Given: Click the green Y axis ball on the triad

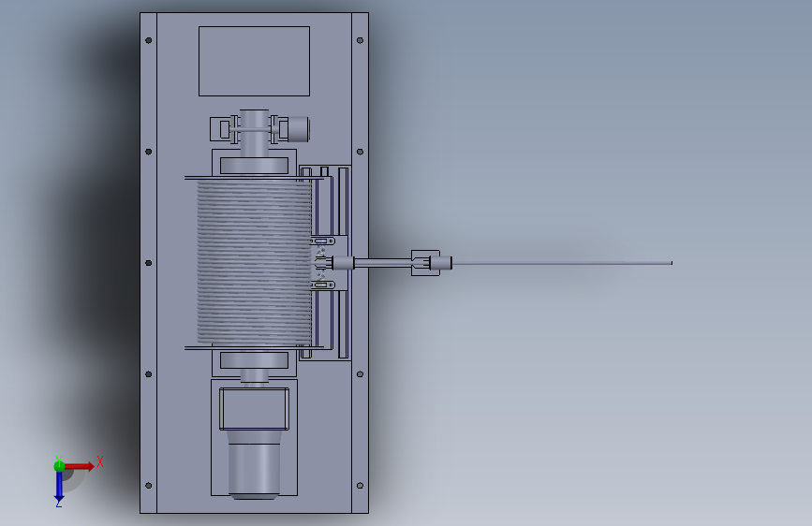Looking at the screenshot, I should tap(59, 466).
